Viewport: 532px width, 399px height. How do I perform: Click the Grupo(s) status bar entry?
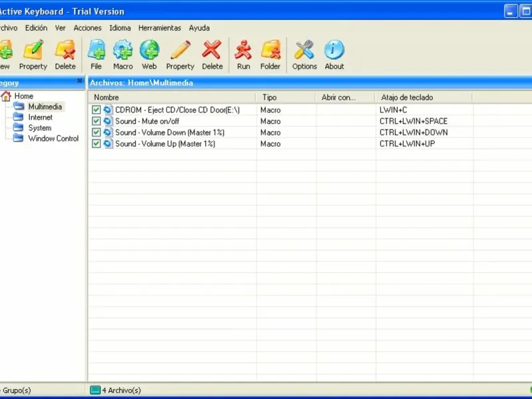[16, 390]
